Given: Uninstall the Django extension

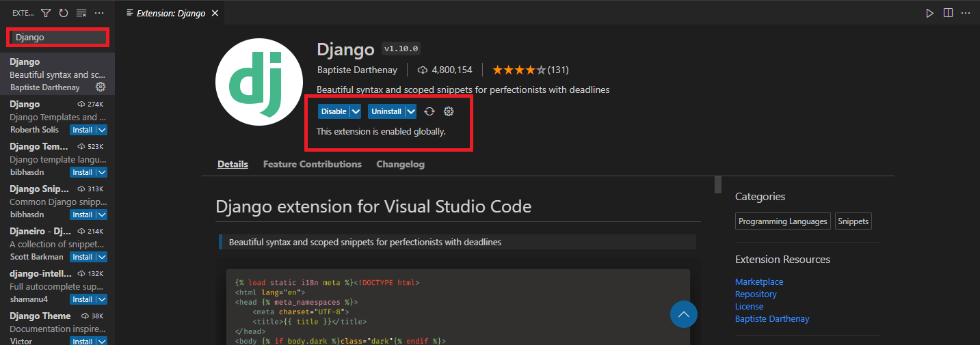Looking at the screenshot, I should coord(386,111).
